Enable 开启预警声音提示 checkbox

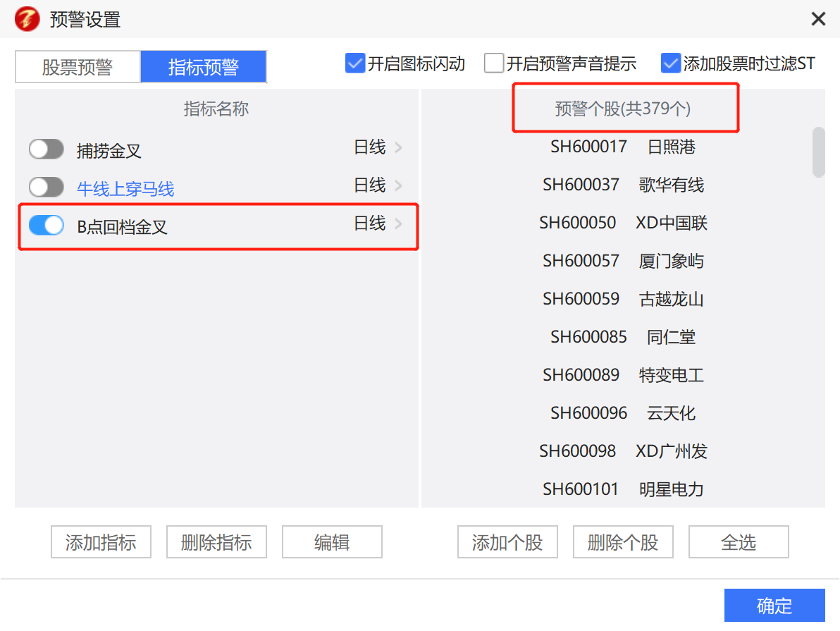pos(494,63)
